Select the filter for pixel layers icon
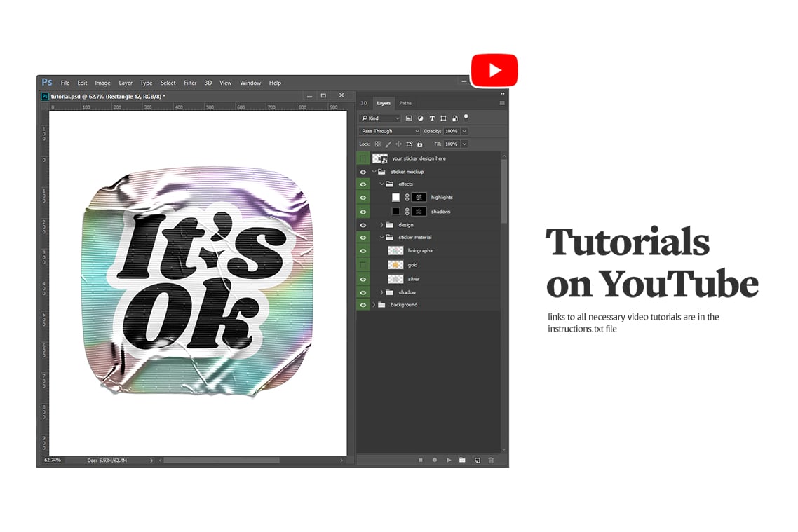Screen dimensions: 798x532 pos(410,118)
